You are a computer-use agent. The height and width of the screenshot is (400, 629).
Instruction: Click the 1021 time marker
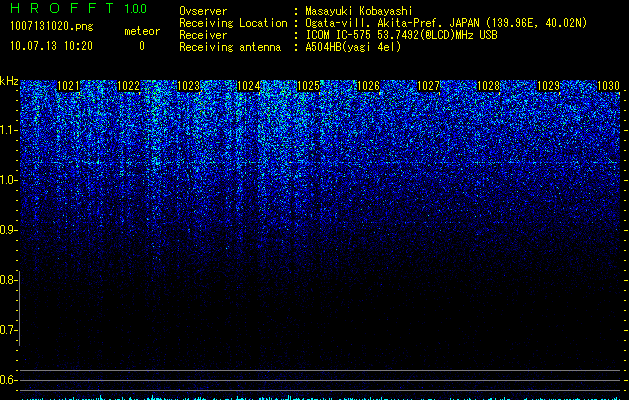click(x=68, y=86)
